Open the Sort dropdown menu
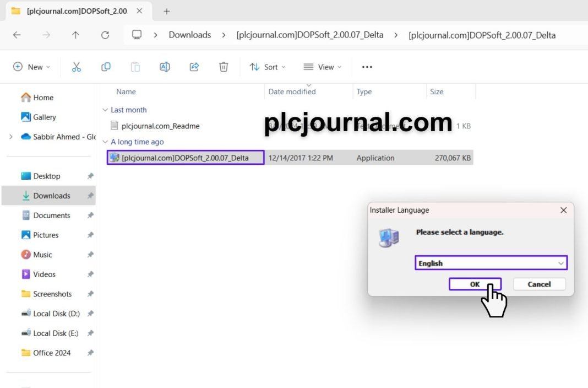 (x=268, y=67)
